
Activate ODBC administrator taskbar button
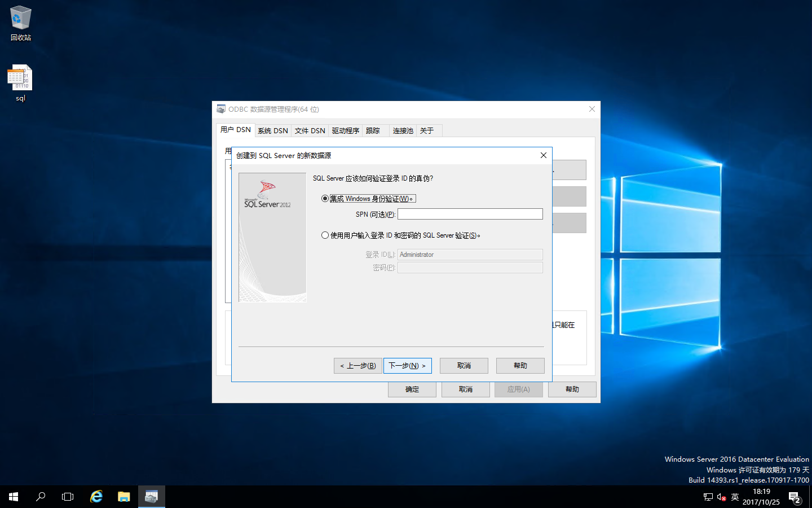(152, 497)
